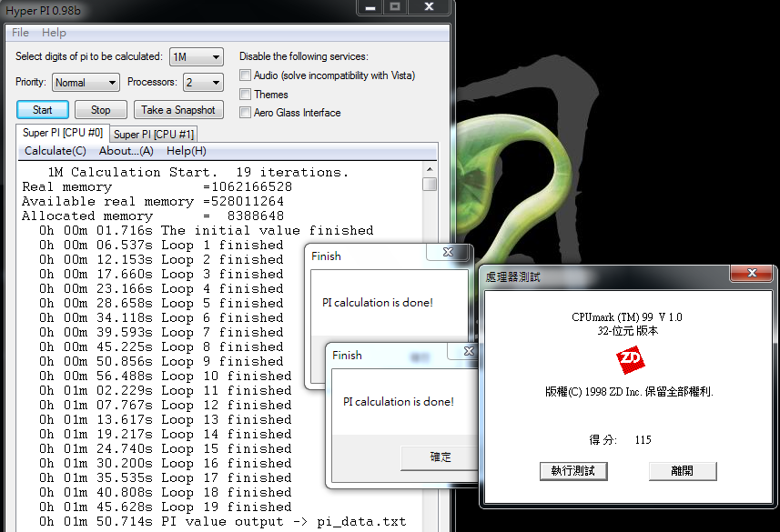
Task: Click the 'Available real memory' line
Action: [153, 201]
